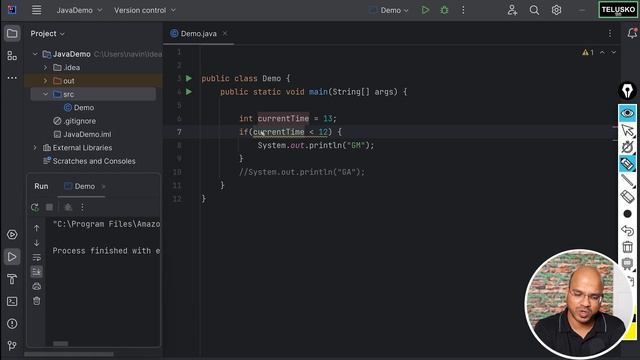
Task: Open the JavaDemo project dropdown
Action: coord(79,10)
